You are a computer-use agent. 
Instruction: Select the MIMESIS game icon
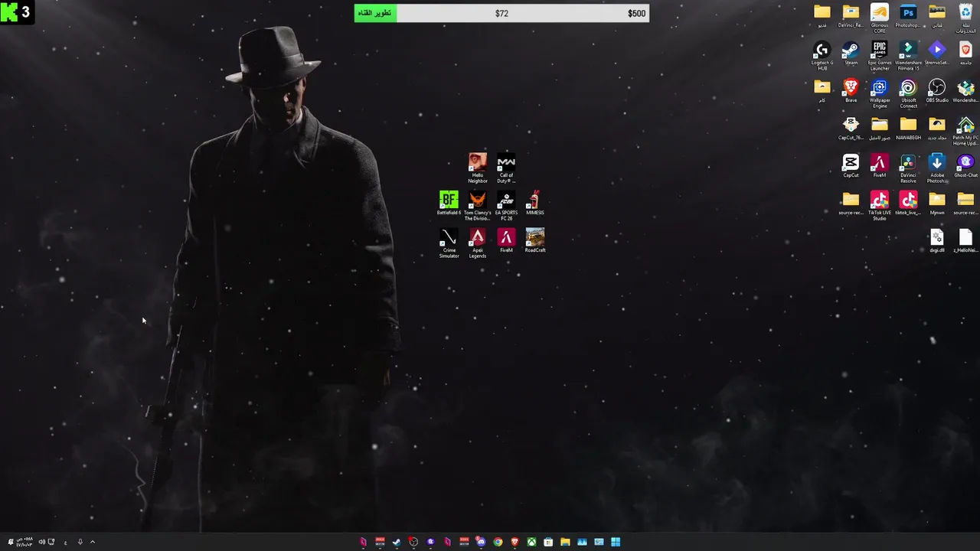pos(535,203)
